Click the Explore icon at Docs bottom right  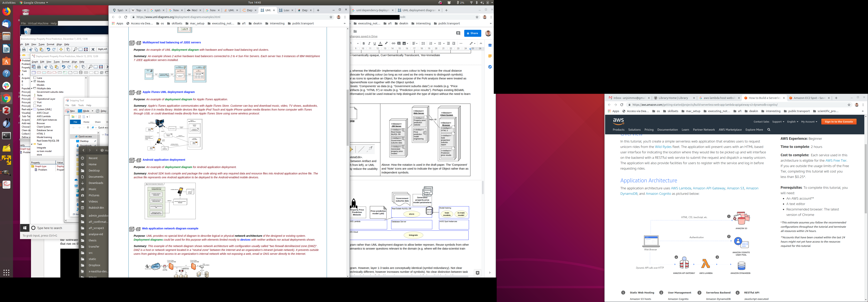pos(477,273)
